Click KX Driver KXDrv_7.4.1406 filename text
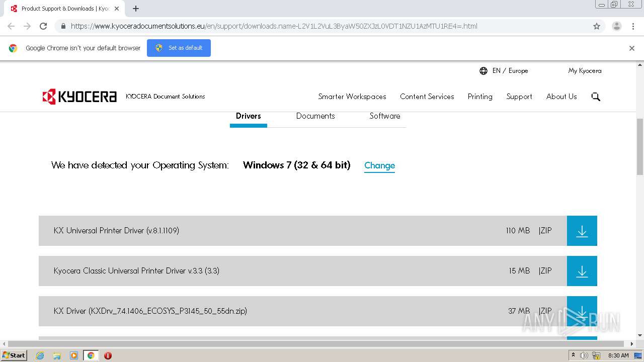The image size is (644, 362). click(x=150, y=311)
